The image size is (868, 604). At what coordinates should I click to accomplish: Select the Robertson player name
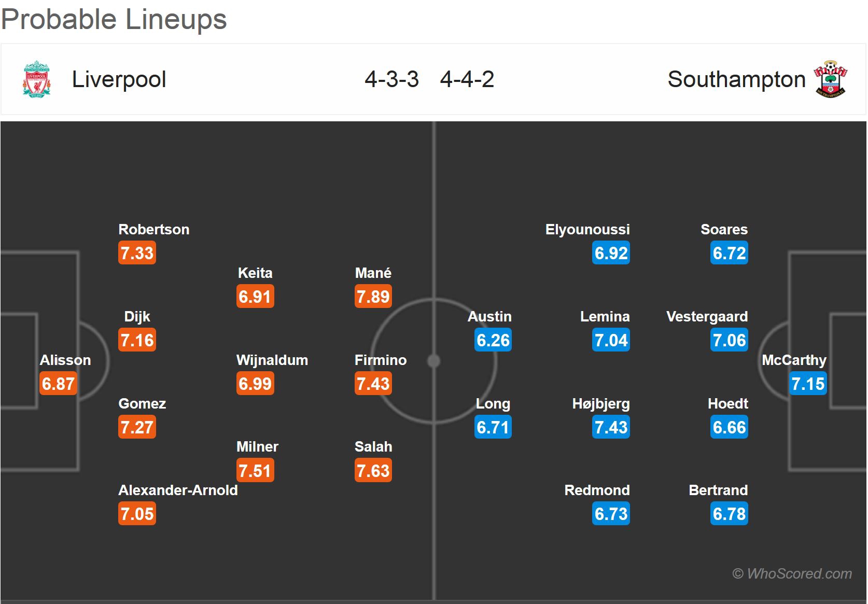pyautogui.click(x=153, y=229)
